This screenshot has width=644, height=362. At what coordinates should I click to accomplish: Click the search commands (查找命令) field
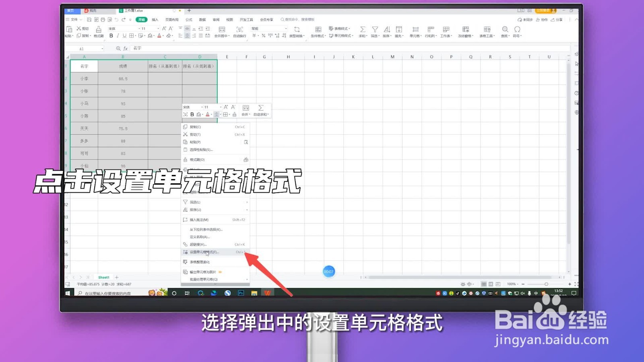click(x=298, y=19)
